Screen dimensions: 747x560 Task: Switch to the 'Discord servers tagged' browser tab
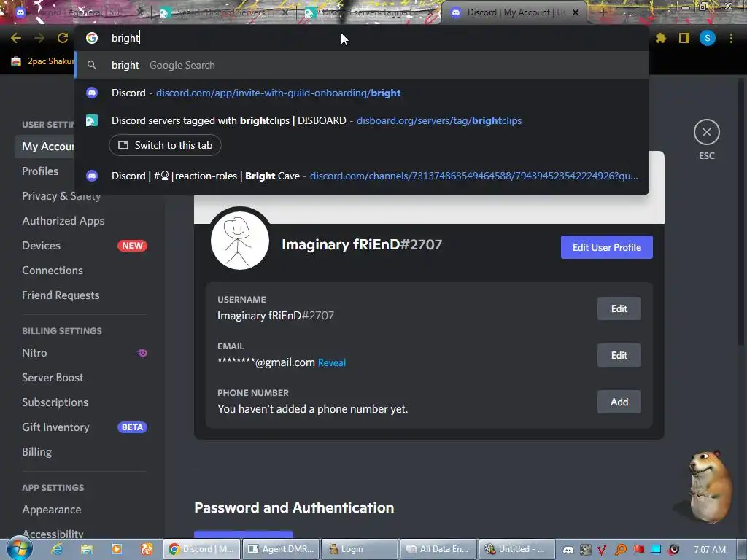(369, 12)
